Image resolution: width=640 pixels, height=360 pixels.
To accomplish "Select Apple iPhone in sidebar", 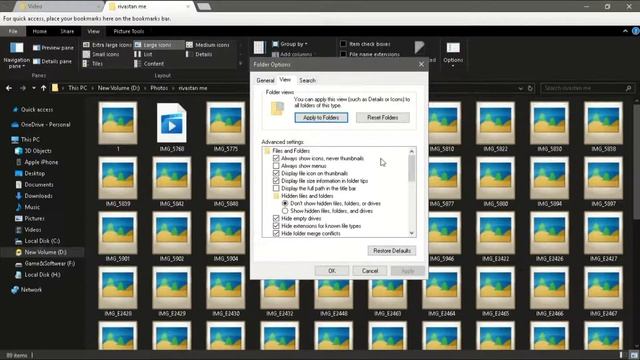I will pyautogui.click(x=37, y=162).
